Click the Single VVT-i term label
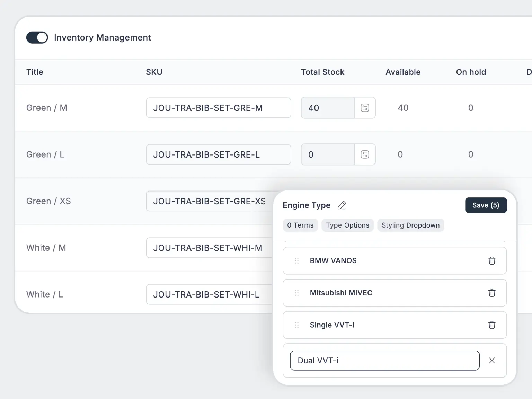 332,325
